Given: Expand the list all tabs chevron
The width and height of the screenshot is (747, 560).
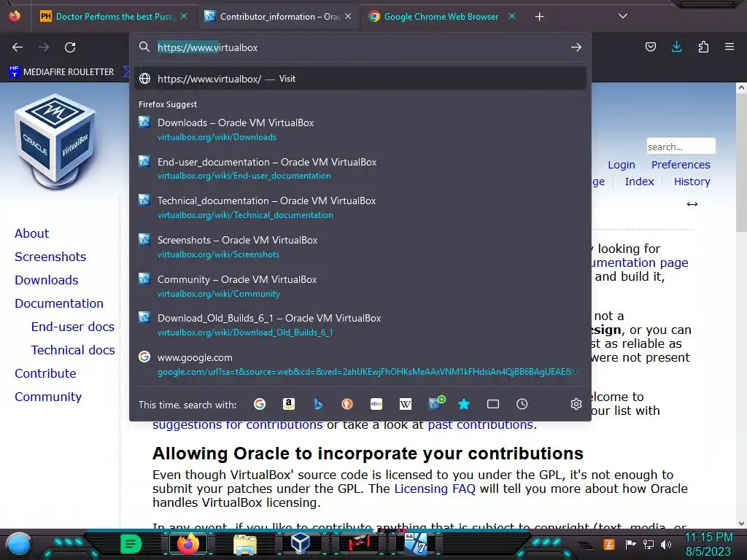Looking at the screenshot, I should tap(623, 16).
